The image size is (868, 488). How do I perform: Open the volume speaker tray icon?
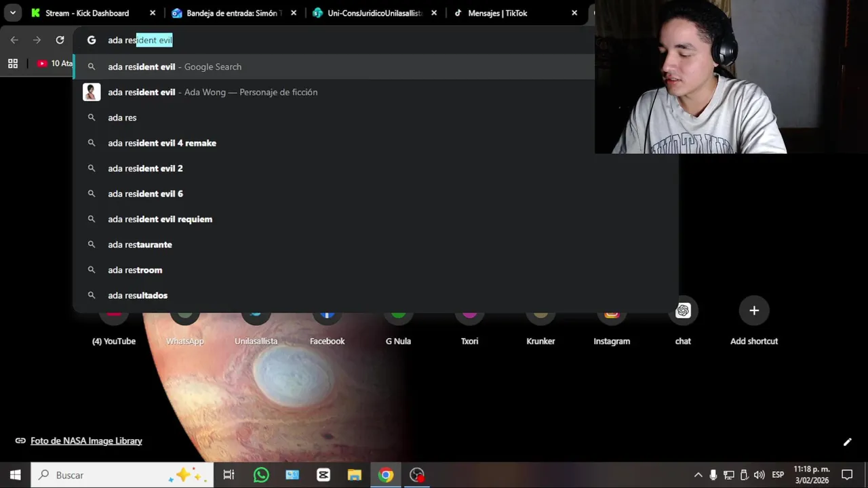[759, 475]
